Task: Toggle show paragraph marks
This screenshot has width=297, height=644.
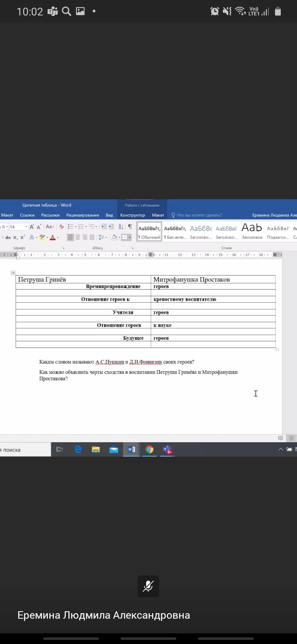Action: pos(130,227)
